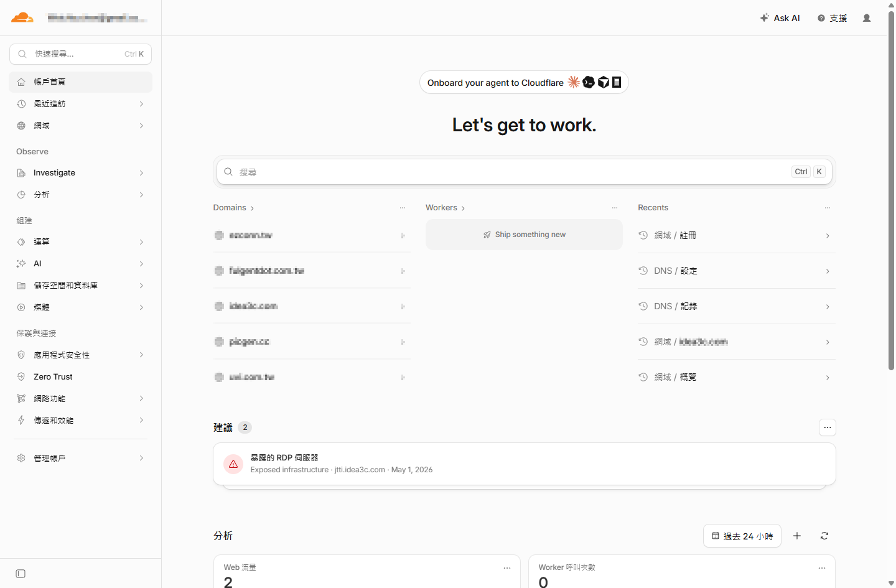Screen dimensions: 896x588
Task: Focus the main 搜尋 search box
Action: [524, 172]
